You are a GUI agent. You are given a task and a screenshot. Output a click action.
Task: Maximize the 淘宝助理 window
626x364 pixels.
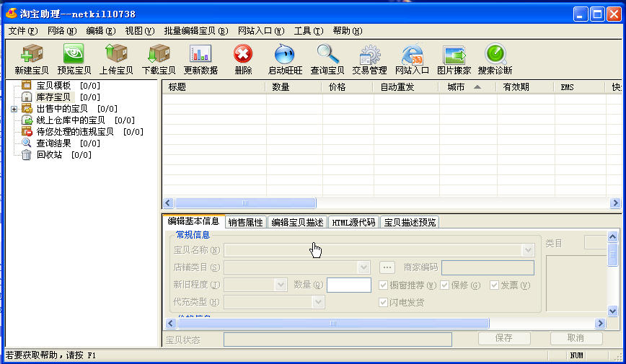click(597, 14)
